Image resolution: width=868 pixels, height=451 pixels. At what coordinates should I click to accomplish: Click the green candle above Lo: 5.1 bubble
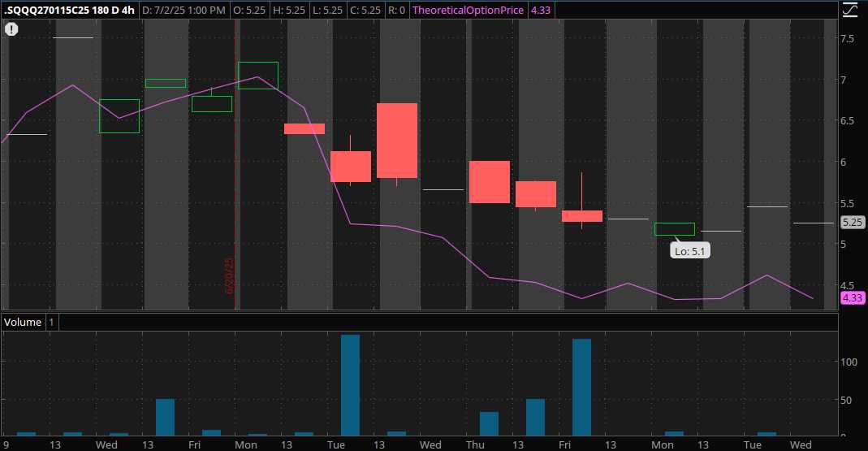[x=675, y=229]
